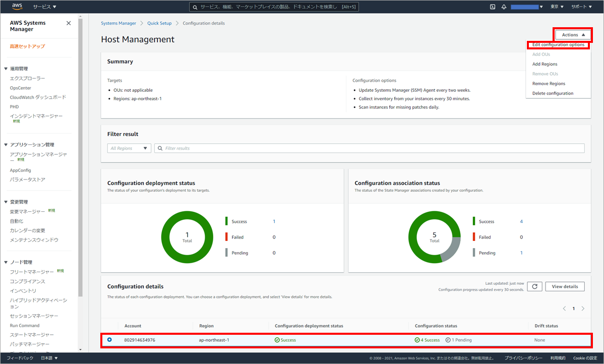Click 利用規約 in the footer
The height and width of the screenshot is (364, 604).
coord(558,358)
